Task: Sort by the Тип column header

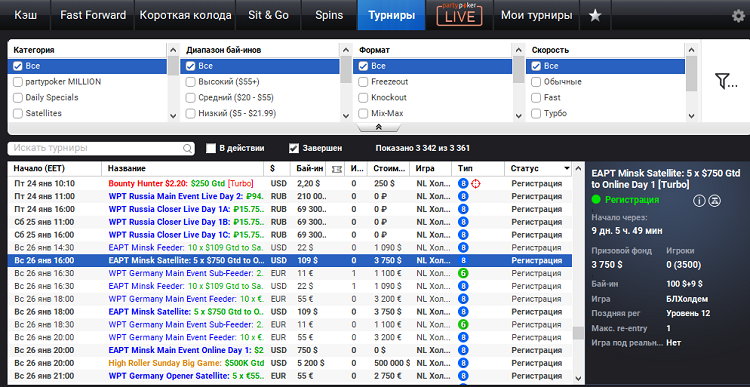Action: tap(478, 168)
